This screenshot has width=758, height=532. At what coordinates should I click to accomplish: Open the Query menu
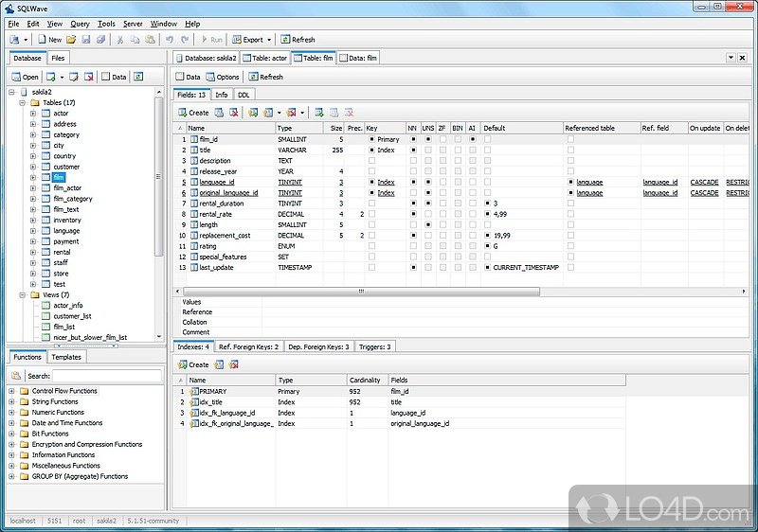(80, 24)
